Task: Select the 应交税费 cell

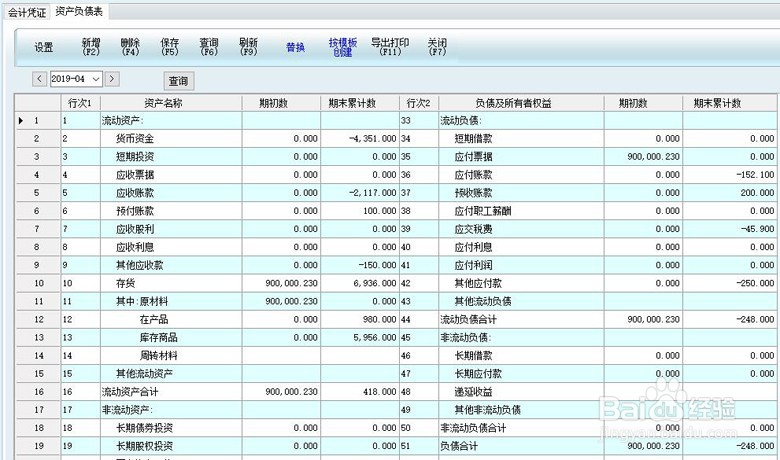Action: (x=521, y=229)
